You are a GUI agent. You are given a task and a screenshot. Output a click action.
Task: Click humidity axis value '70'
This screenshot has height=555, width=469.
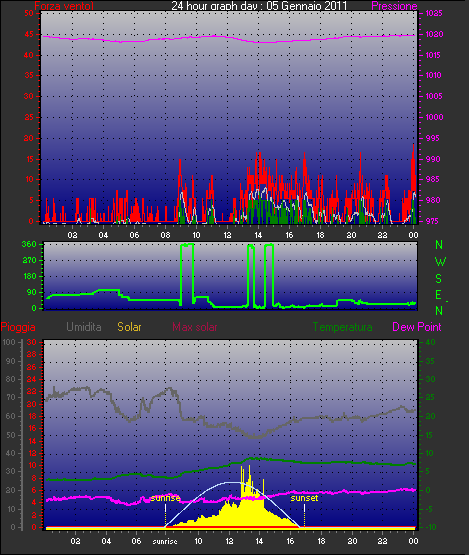point(11,397)
